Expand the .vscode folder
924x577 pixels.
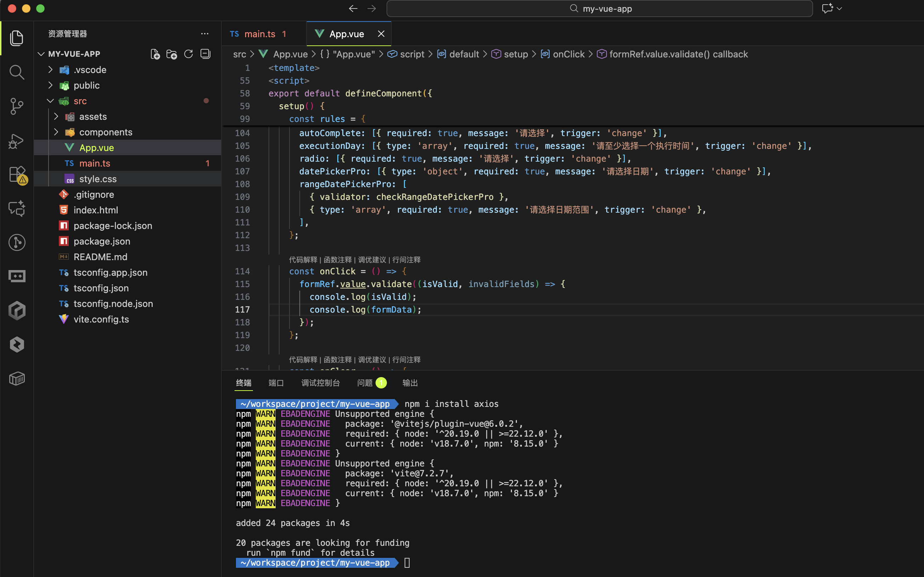point(90,70)
